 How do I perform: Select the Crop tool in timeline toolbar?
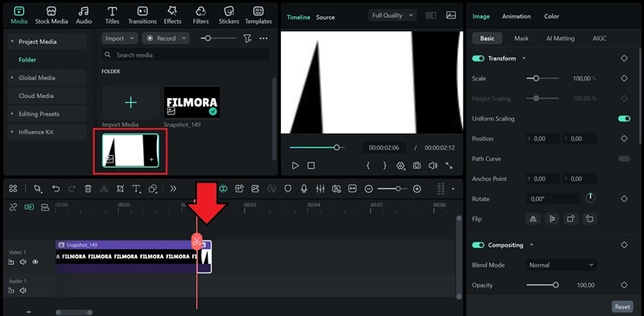click(x=120, y=189)
